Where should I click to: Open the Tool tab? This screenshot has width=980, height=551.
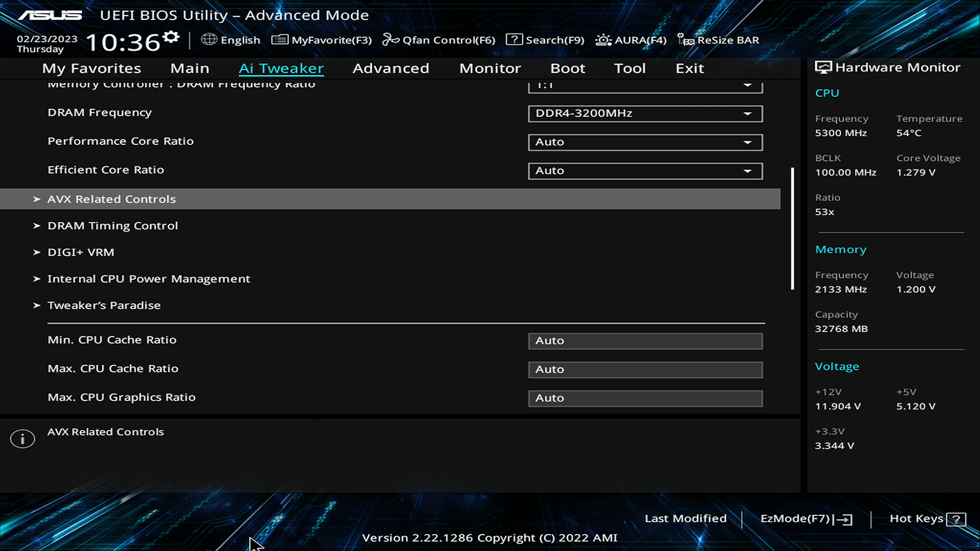pos(630,68)
